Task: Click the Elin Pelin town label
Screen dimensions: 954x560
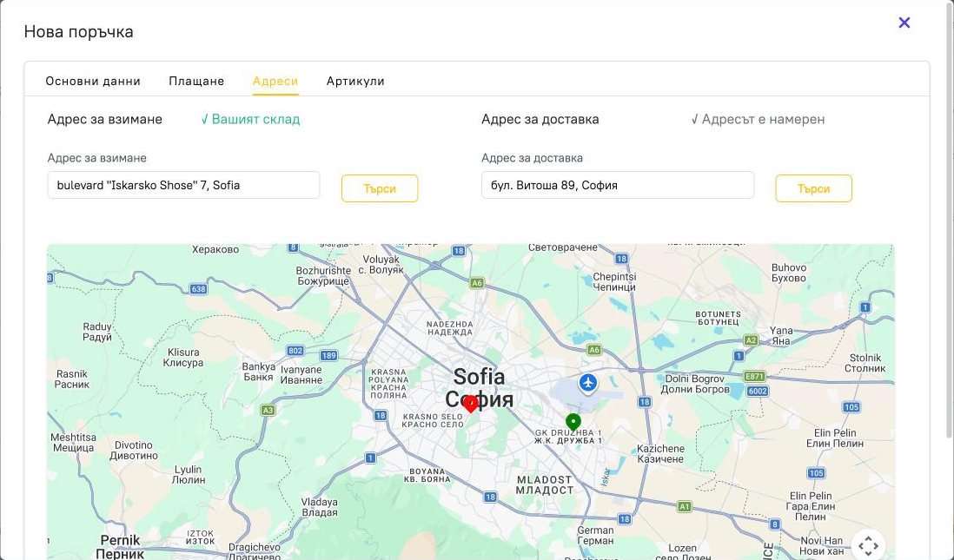Action: (835, 438)
